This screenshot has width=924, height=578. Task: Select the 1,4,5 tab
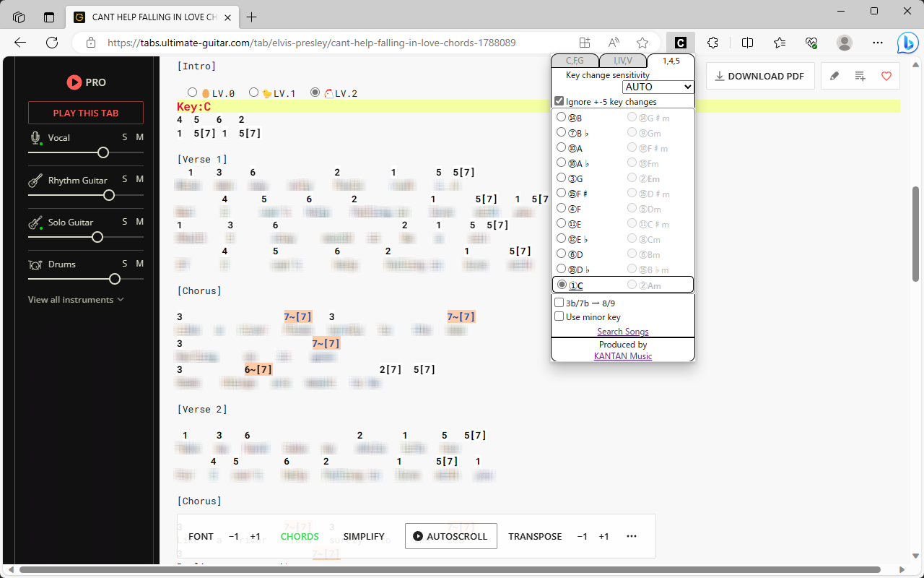671,61
